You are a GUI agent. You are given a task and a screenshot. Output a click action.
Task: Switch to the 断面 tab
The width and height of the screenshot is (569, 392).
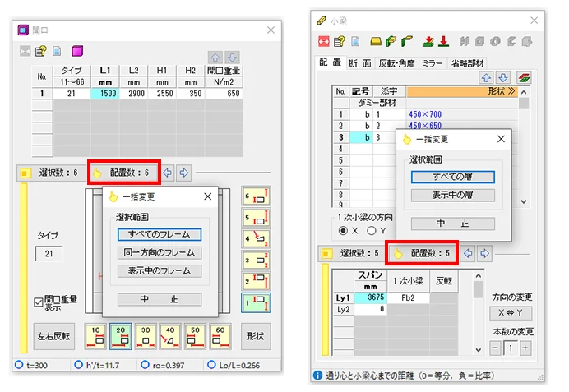(x=359, y=62)
